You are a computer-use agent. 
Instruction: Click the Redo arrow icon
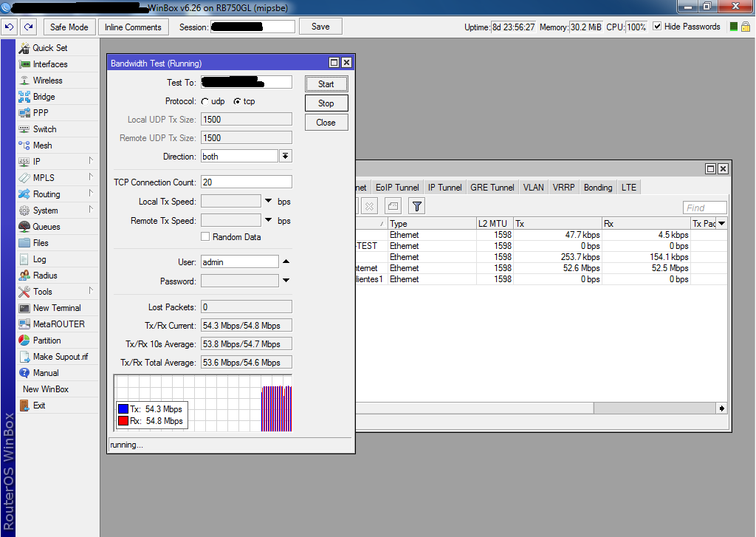[x=29, y=27]
